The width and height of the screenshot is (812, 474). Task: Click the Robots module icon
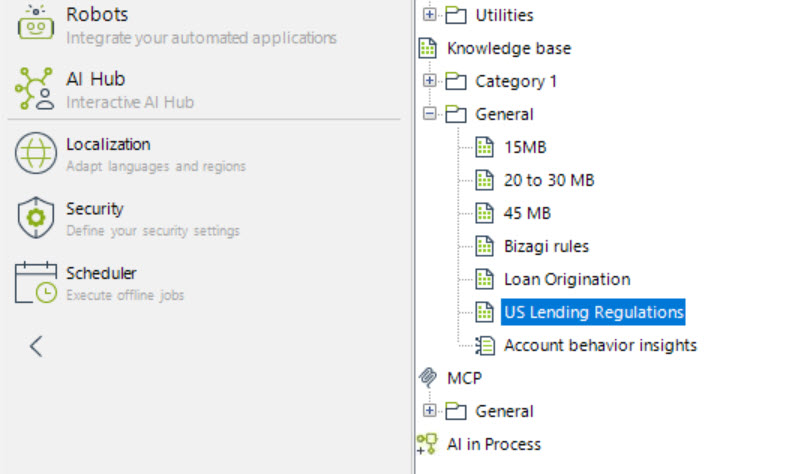pos(35,22)
